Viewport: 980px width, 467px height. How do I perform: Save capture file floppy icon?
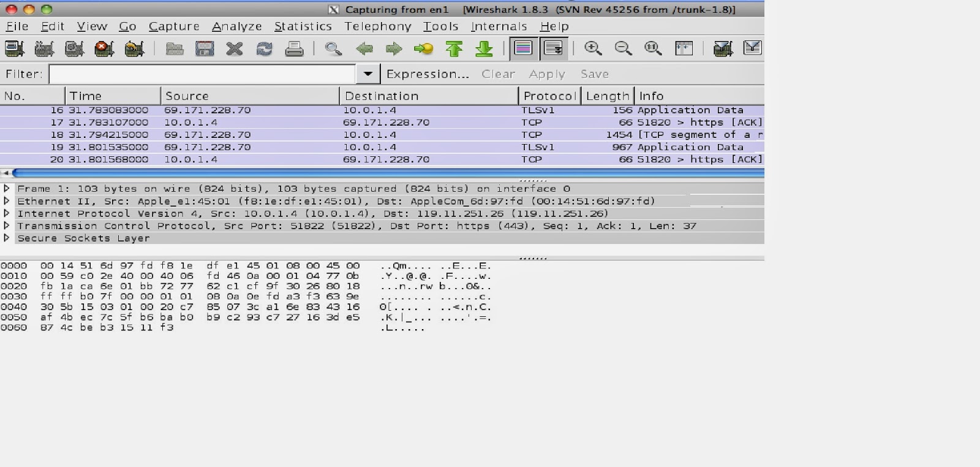205,48
